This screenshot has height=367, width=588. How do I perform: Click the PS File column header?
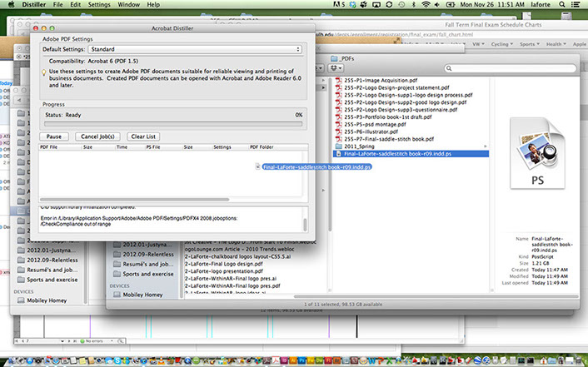click(153, 147)
